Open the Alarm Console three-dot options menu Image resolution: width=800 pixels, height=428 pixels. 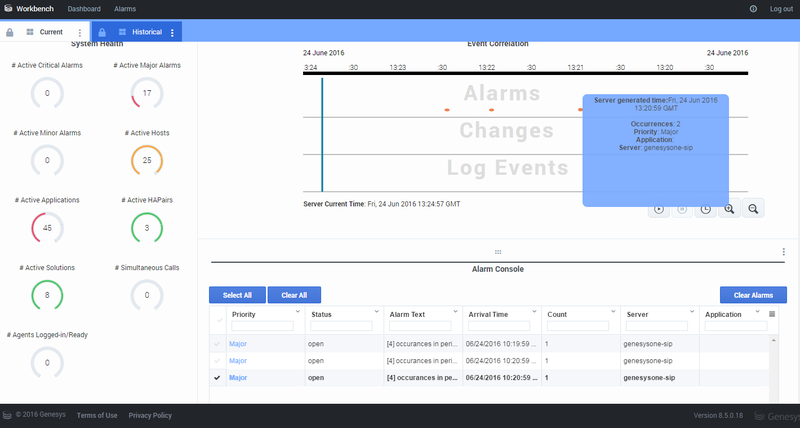[784, 251]
